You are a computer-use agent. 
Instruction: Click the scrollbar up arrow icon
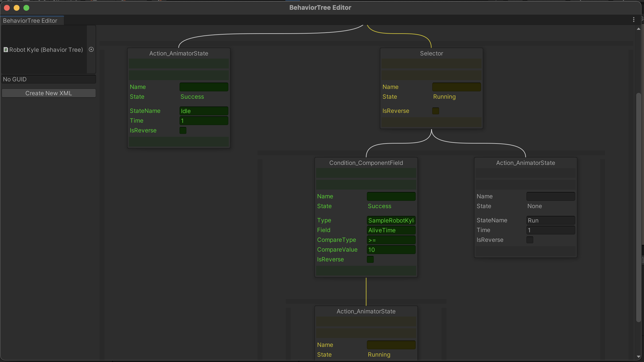[639, 29]
